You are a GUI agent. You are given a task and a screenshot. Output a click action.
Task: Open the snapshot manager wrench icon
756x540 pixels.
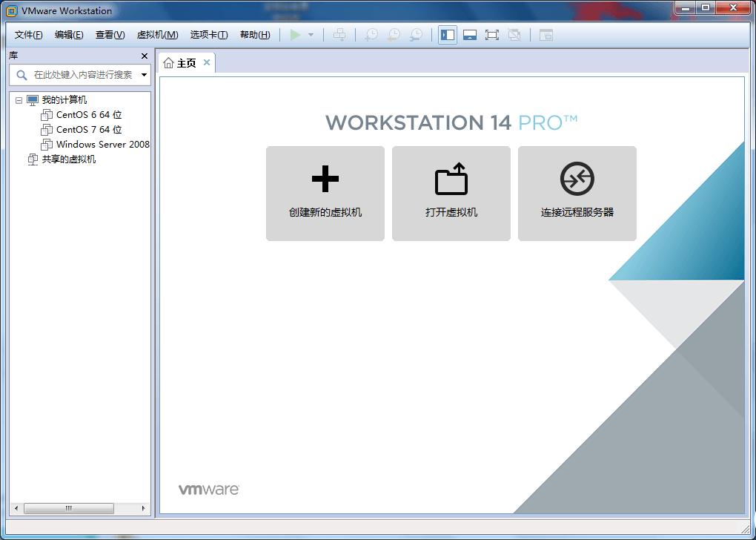pos(417,35)
